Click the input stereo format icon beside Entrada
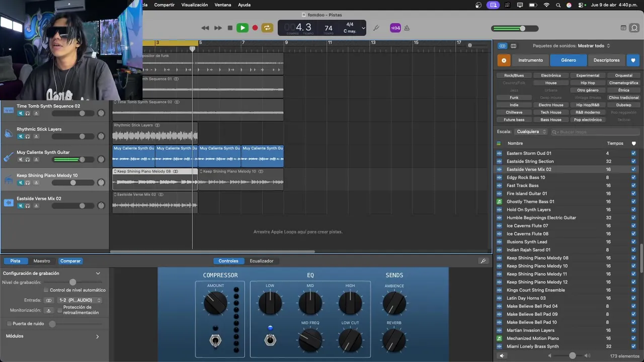644x362 pixels. 48,300
